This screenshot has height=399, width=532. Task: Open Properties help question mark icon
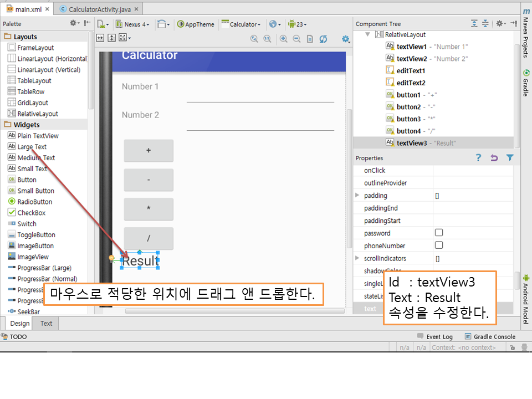[479, 158]
